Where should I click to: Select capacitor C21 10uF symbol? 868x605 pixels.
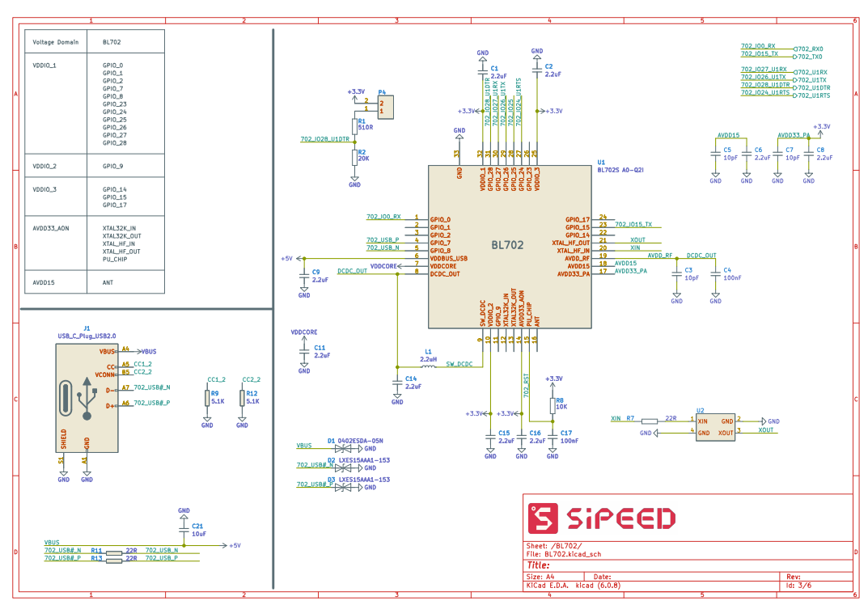tap(184, 531)
